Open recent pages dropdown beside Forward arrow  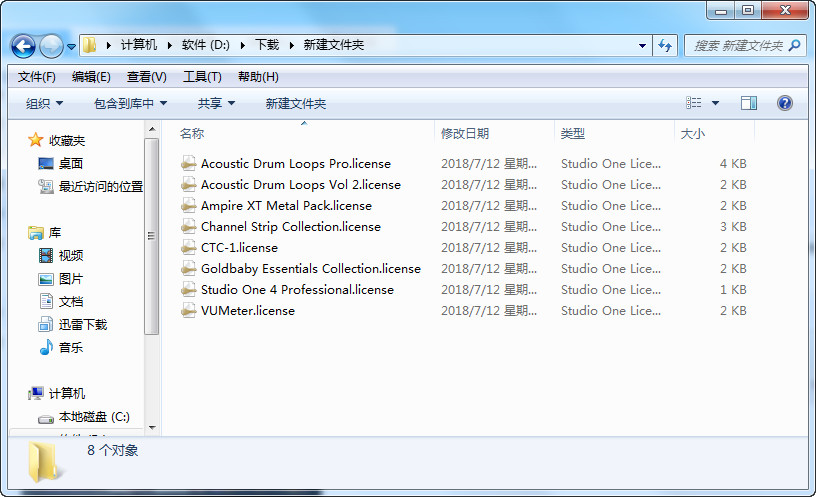pyautogui.click(x=71, y=47)
